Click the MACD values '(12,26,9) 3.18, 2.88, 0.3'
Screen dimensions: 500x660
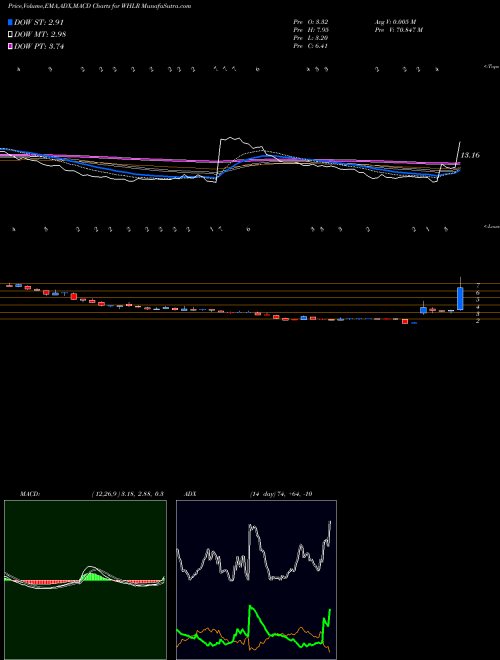click(x=128, y=494)
